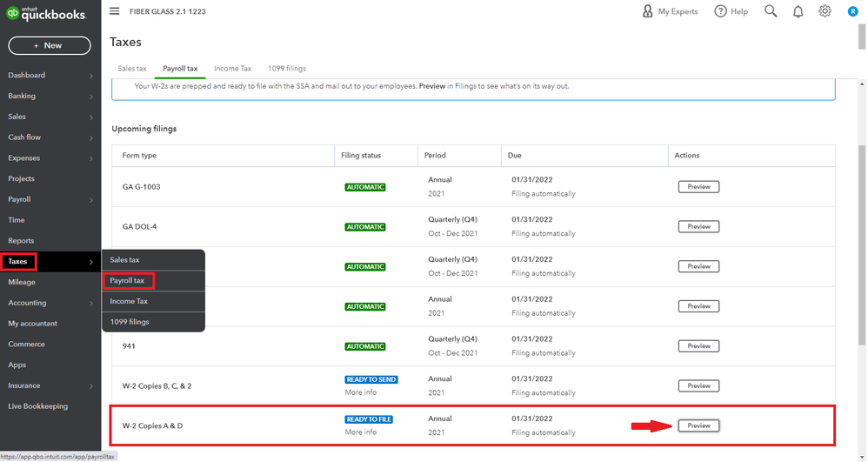Open the notifications bell icon
This screenshot has width=868, height=462.
(x=798, y=11)
